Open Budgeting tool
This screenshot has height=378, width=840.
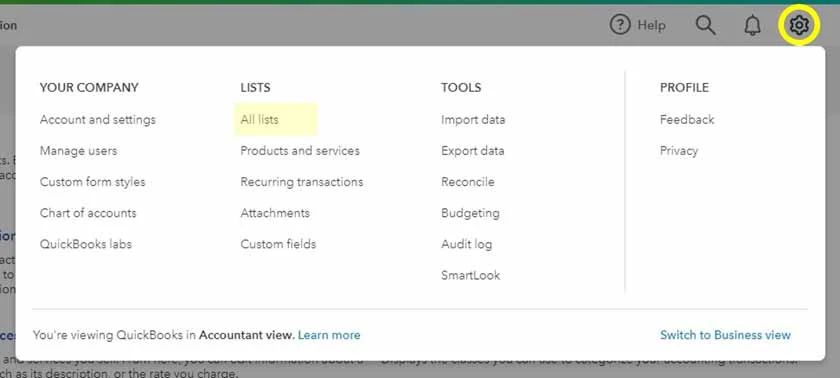point(470,213)
